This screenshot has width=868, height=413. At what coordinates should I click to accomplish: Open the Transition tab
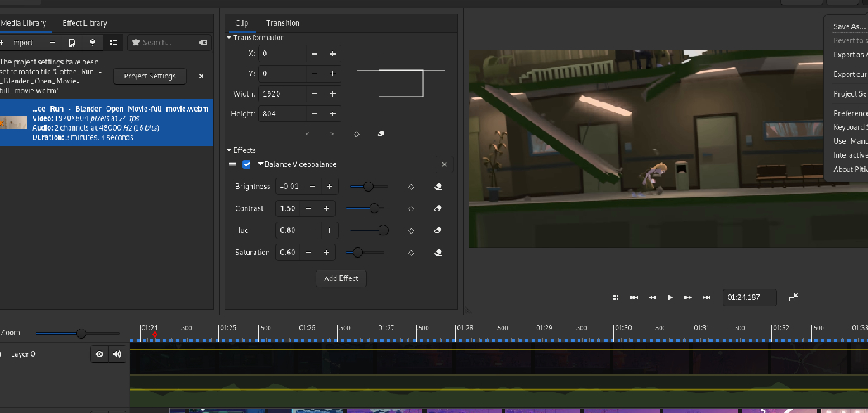click(283, 23)
